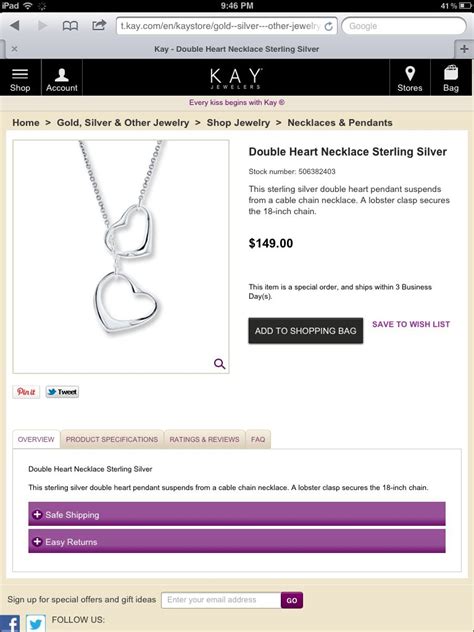The width and height of the screenshot is (474, 632).
Task: Open the FAQ tab
Action: coord(258,439)
